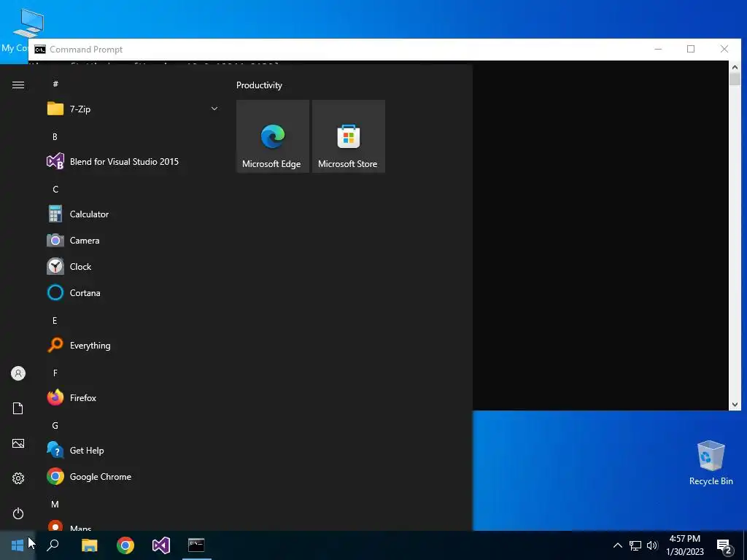The image size is (747, 560).
Task: Open the Microsoft Edge tile
Action: tap(273, 136)
